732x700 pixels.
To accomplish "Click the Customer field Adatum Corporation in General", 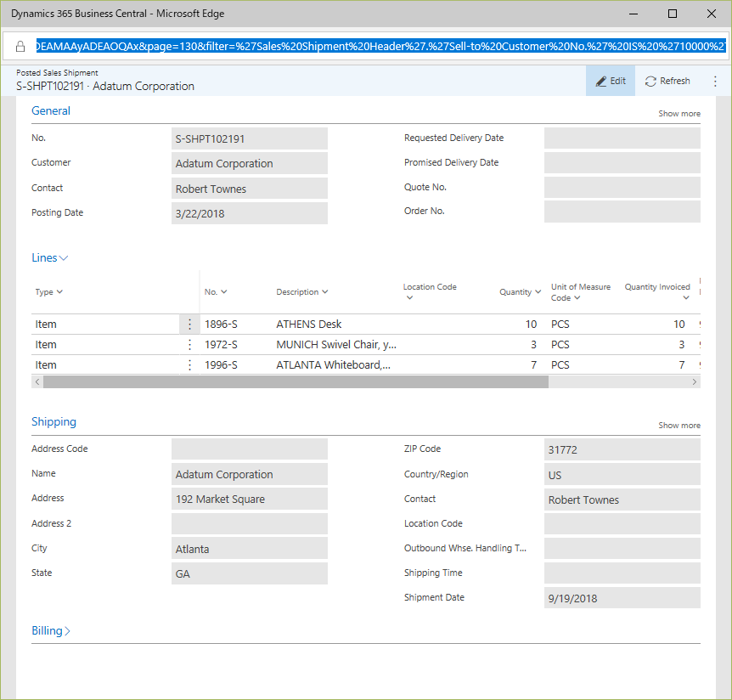I will (250, 163).
